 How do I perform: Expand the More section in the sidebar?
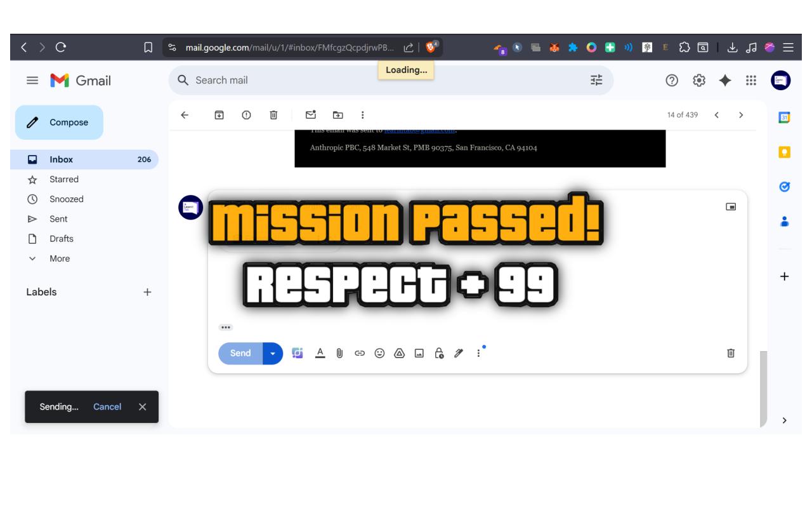point(60,258)
